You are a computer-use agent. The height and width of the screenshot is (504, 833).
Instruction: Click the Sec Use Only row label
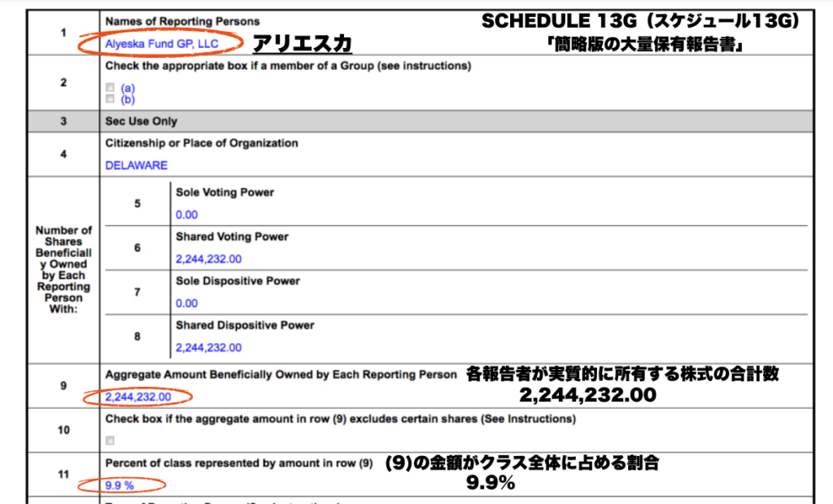141,121
